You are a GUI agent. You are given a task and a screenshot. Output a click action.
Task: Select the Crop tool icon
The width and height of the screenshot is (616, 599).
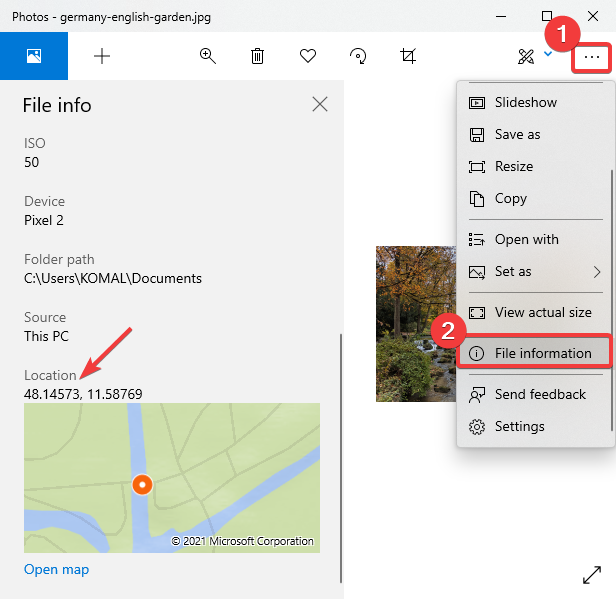click(408, 56)
